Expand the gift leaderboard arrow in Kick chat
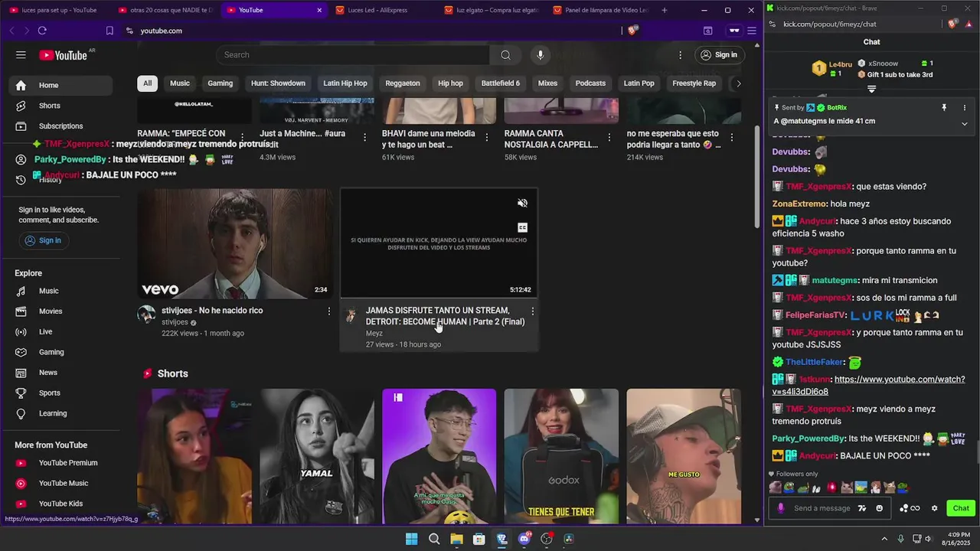980x551 pixels. 871,90
